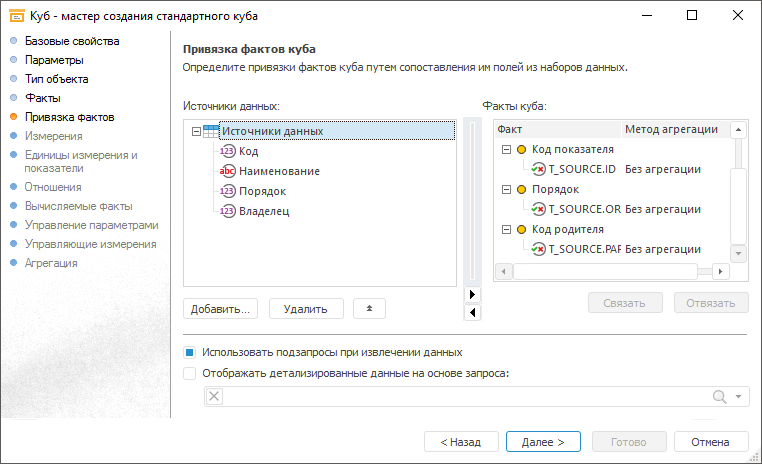Toggle the checkbox in the query field
This screenshot has height=464, width=762.
coord(213,397)
